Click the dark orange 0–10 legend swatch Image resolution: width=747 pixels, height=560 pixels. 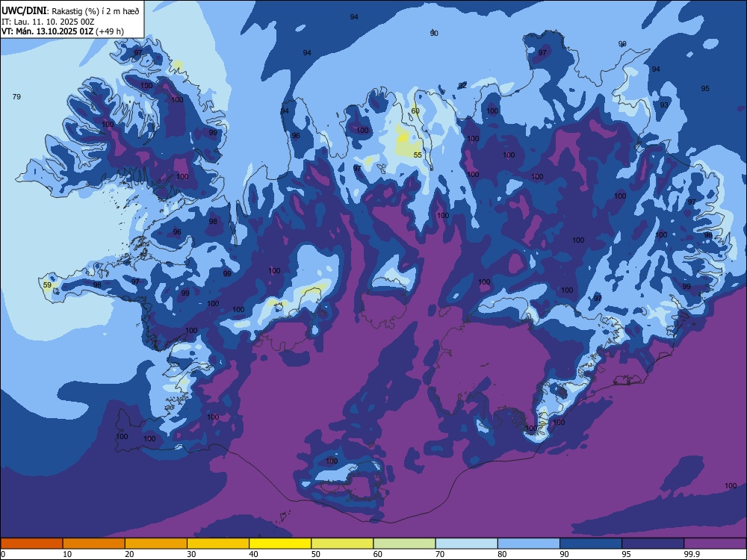(31, 544)
